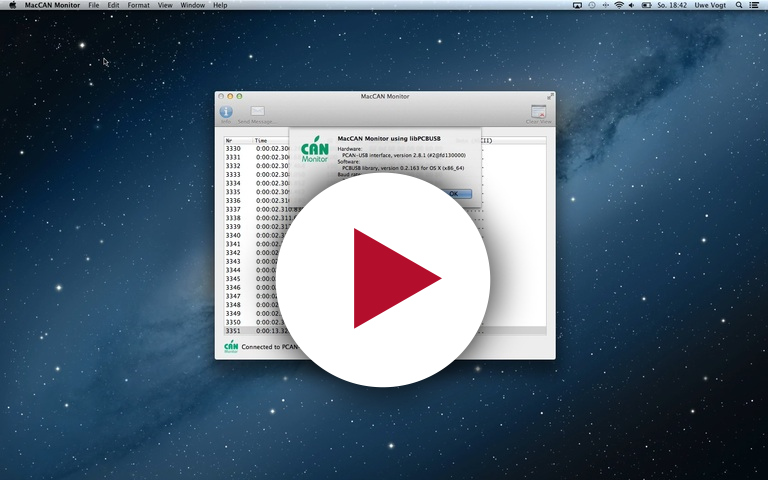768x480 pixels.
Task: Select message row 3343
Action: [385, 262]
